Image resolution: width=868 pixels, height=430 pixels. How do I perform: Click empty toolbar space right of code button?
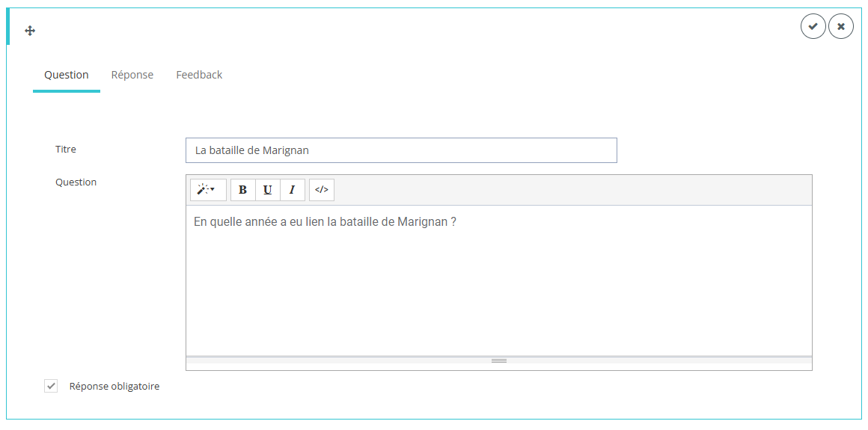569,190
